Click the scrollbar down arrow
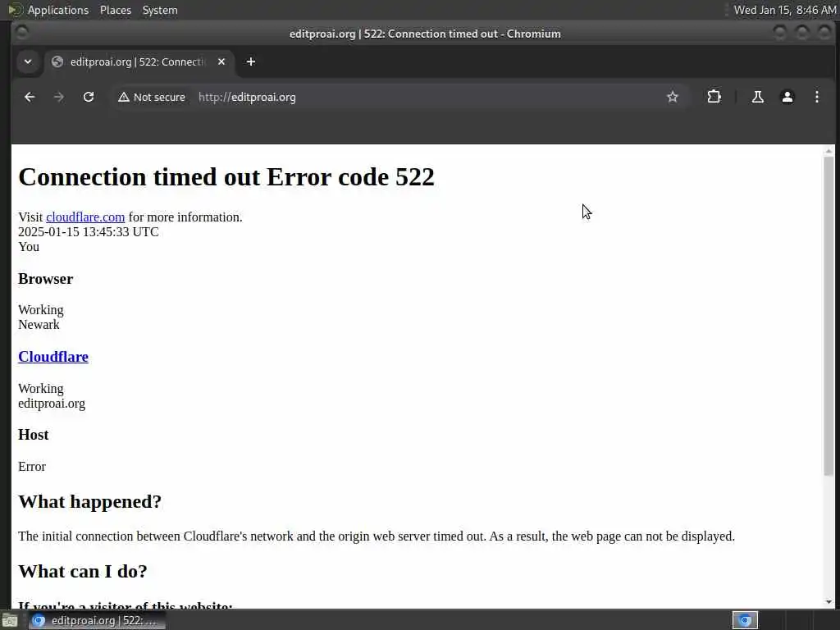This screenshot has height=630, width=840. (829, 602)
